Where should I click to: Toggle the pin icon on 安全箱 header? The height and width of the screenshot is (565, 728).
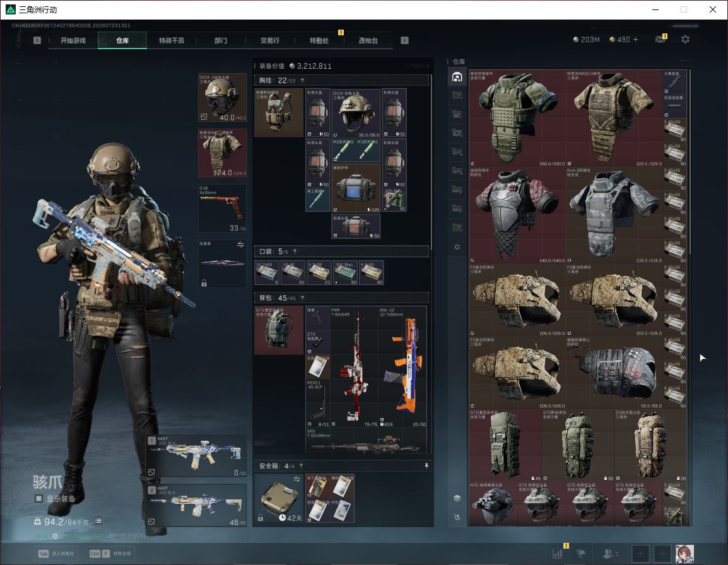[426, 465]
